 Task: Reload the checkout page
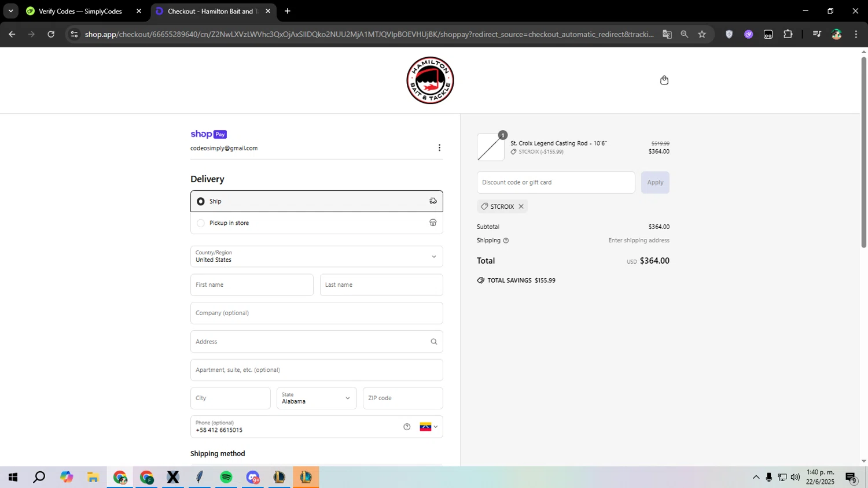51,34
